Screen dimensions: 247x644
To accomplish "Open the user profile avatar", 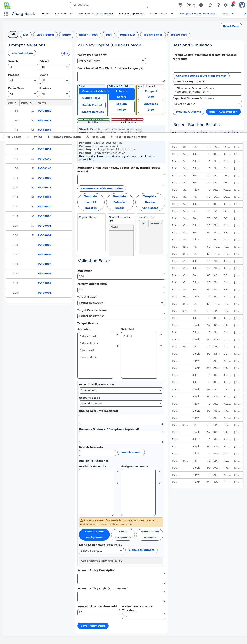I will tap(242, 5).
